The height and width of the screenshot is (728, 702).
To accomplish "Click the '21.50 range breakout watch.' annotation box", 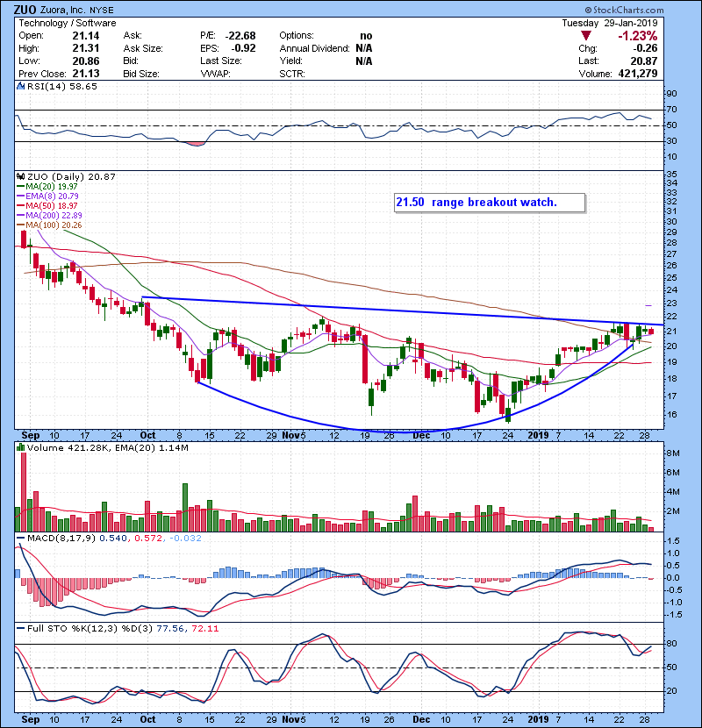I will pyautogui.click(x=490, y=203).
